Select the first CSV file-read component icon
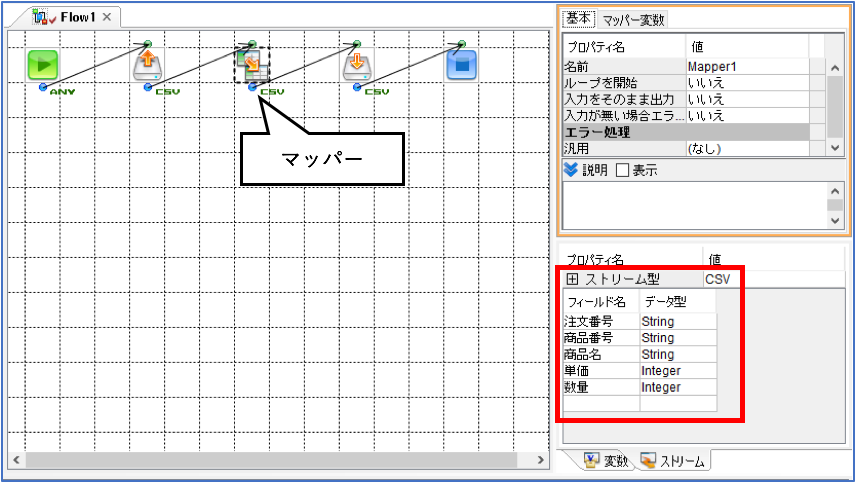Viewport: 857px width, 482px height. pos(148,65)
